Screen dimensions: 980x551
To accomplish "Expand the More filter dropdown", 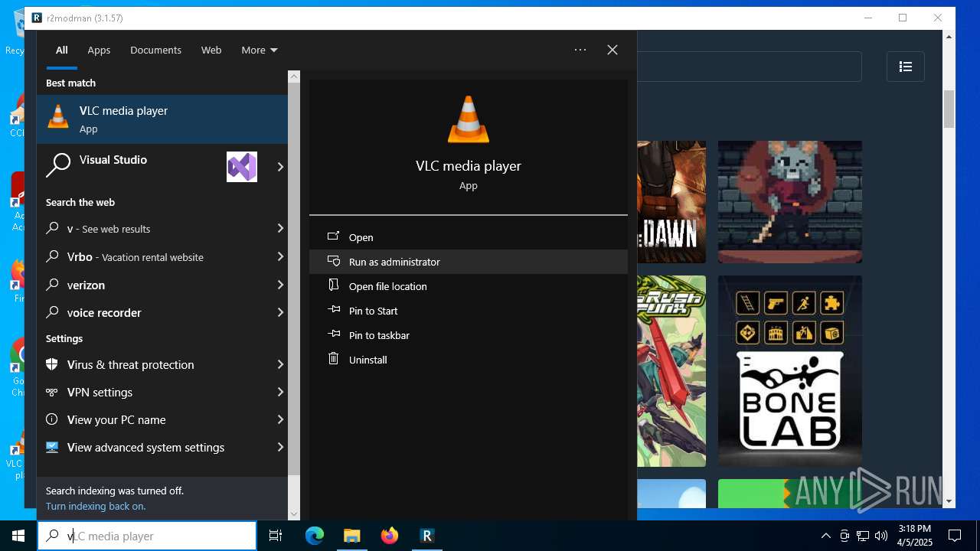I will click(x=260, y=50).
